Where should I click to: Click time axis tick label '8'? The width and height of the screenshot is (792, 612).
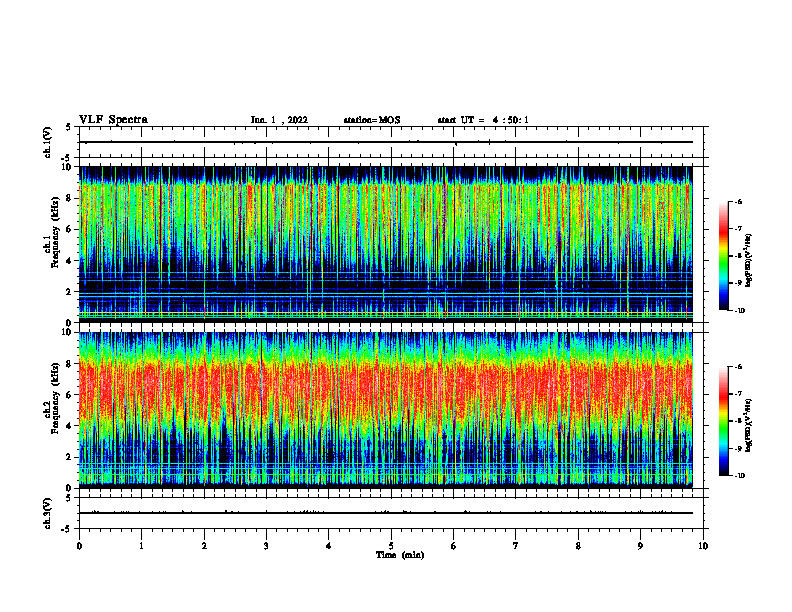coord(578,546)
